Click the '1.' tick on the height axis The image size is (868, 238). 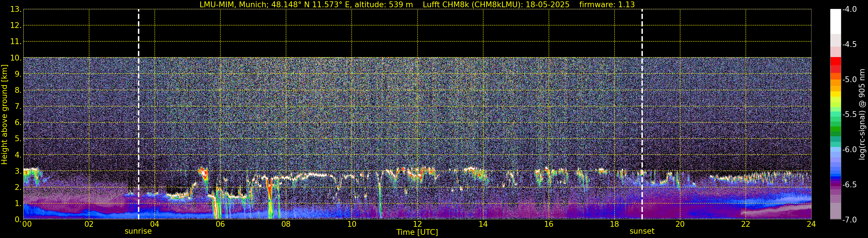18,204
